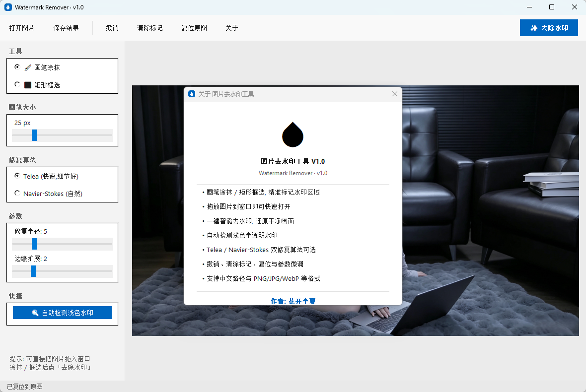Click the 'Watermark Remover · v1.0' subtitle in the dialog
This screenshot has height=392, width=586.
293,173
